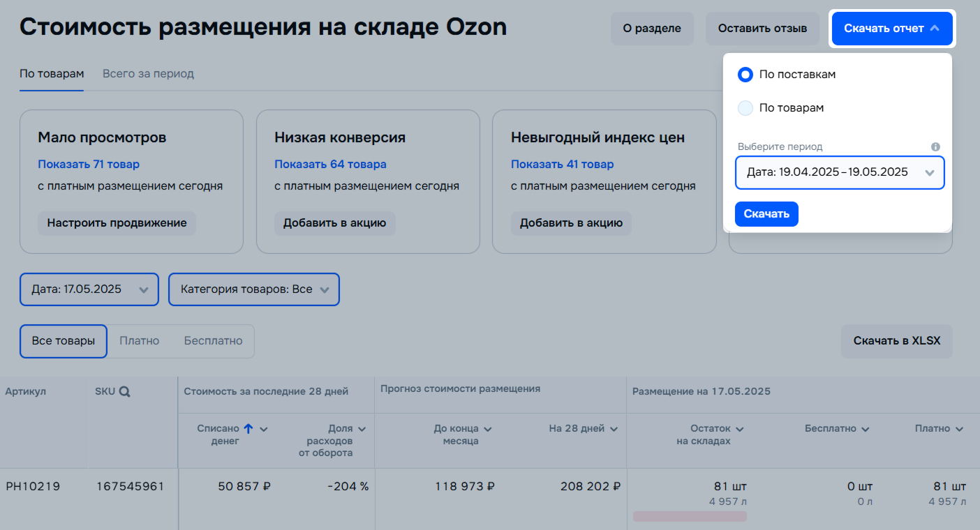Click the blue sort arrow on Списано денег

pos(248,429)
